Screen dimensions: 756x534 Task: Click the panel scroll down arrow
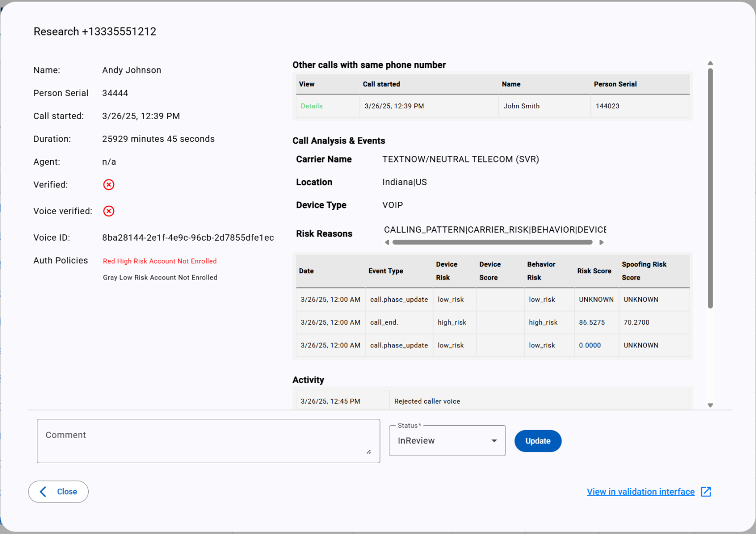coord(710,405)
